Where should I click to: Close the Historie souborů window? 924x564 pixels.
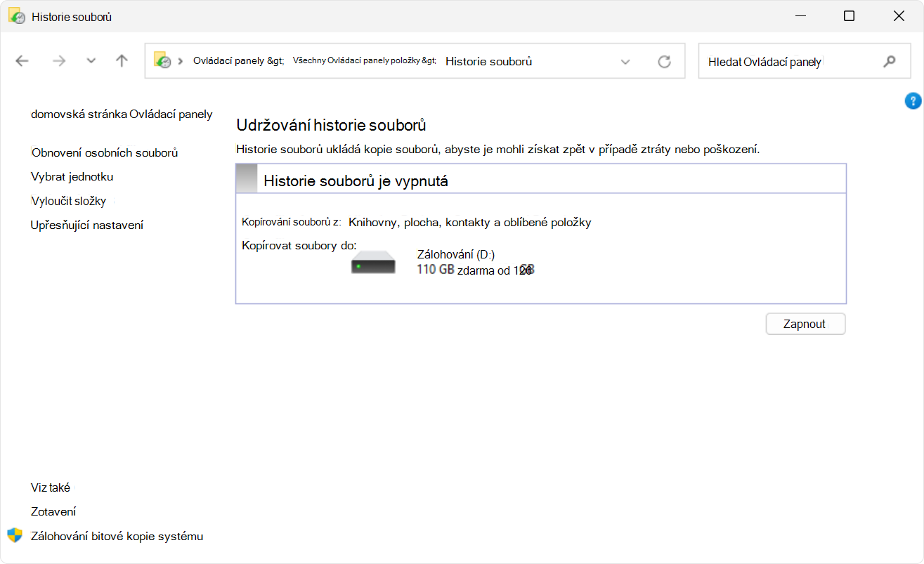point(899,16)
